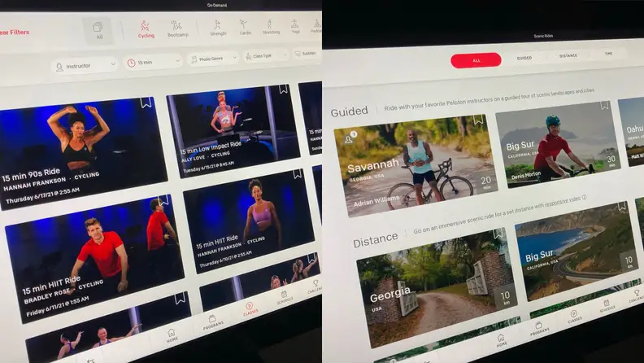Open the partially visible Oahu ride card
Viewport: 644px width, 363px height.
point(632,131)
